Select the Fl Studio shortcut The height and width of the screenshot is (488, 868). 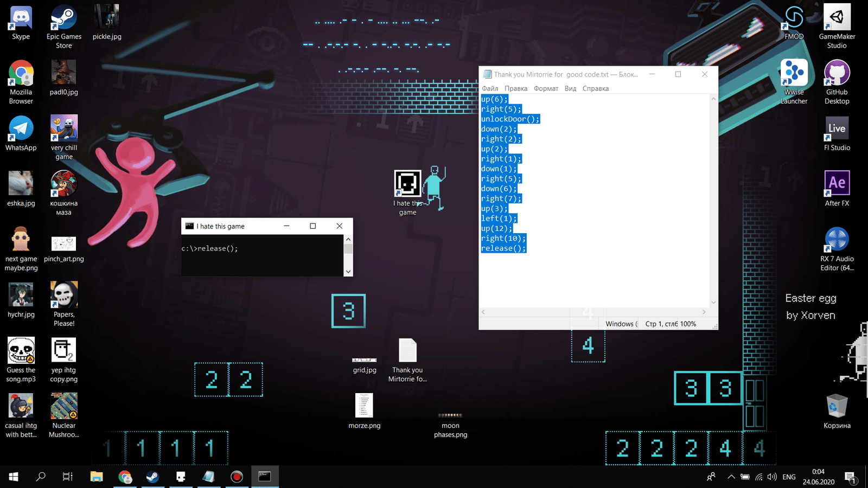pyautogui.click(x=837, y=133)
